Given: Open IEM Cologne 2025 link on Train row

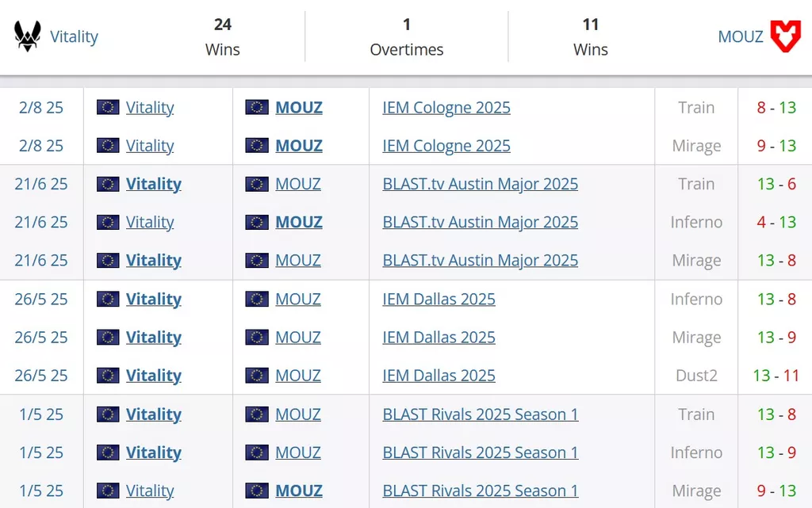Looking at the screenshot, I should coord(446,108).
